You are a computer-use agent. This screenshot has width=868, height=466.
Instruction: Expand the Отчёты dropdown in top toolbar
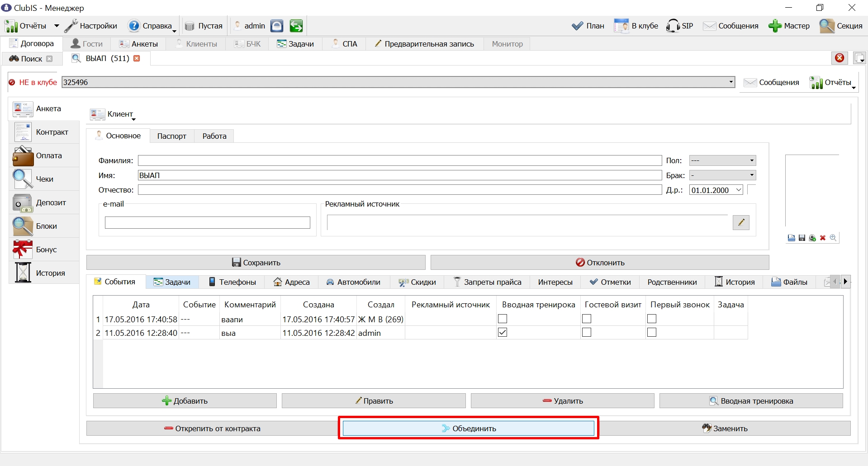click(x=57, y=26)
